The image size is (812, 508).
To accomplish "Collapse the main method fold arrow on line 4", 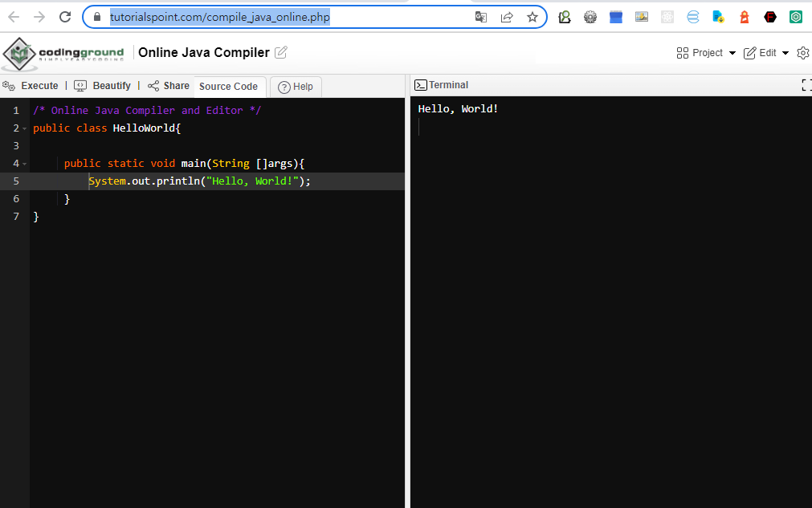I will coord(24,164).
